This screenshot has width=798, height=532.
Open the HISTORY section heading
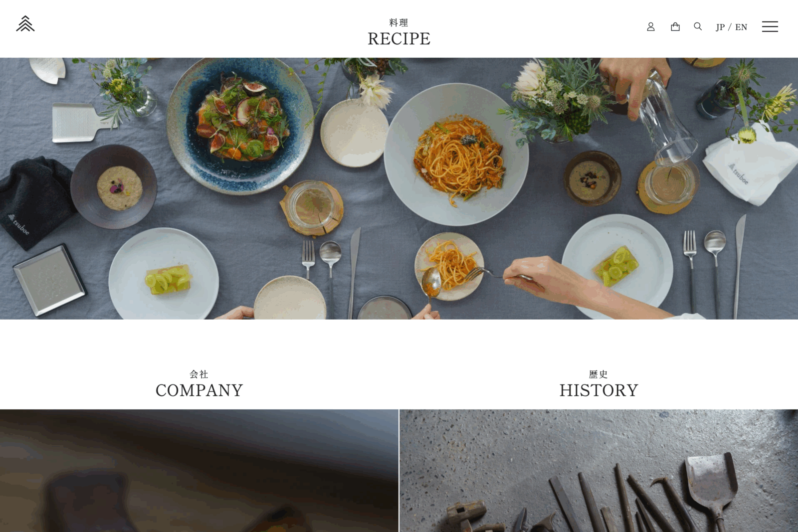(598, 390)
